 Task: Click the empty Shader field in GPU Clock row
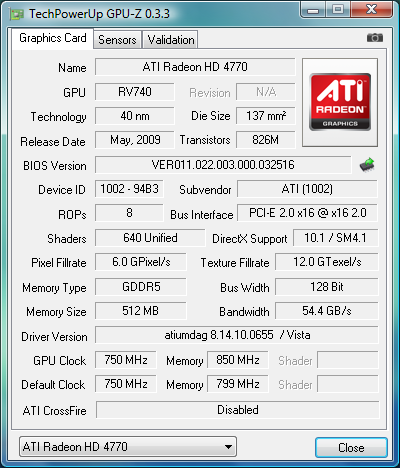coord(348,360)
